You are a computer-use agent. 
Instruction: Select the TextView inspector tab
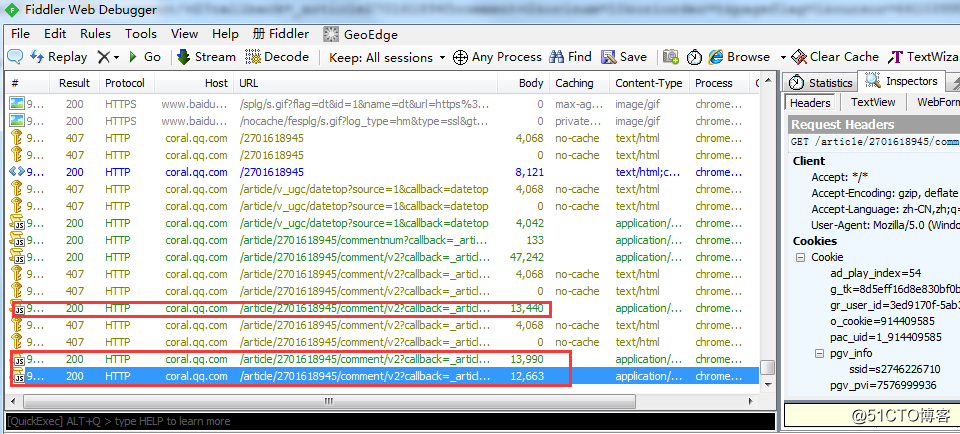pos(873,102)
